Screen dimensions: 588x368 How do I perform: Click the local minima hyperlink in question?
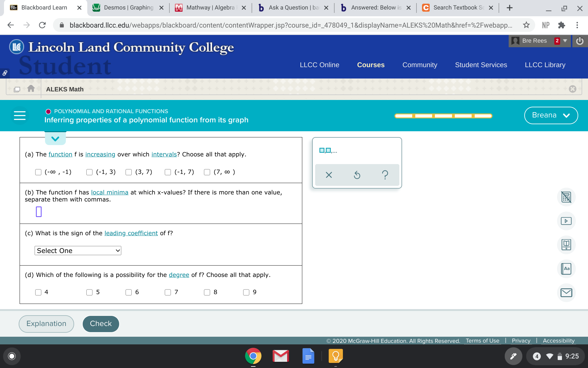[109, 192]
